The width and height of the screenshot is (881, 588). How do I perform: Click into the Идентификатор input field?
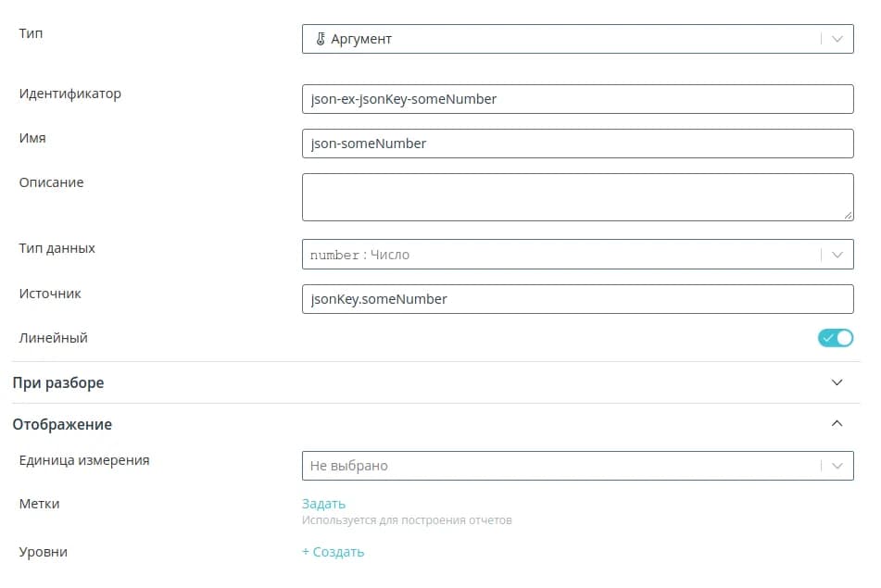[x=577, y=99]
